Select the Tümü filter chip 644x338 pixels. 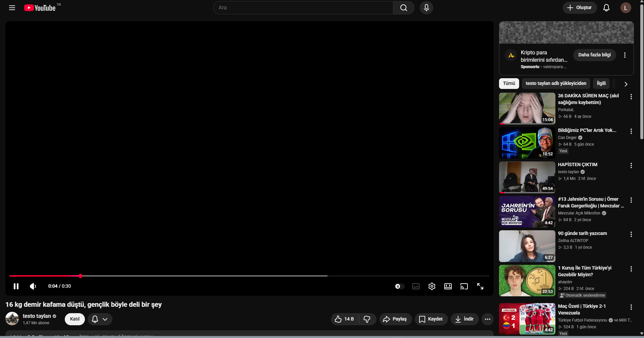point(509,84)
